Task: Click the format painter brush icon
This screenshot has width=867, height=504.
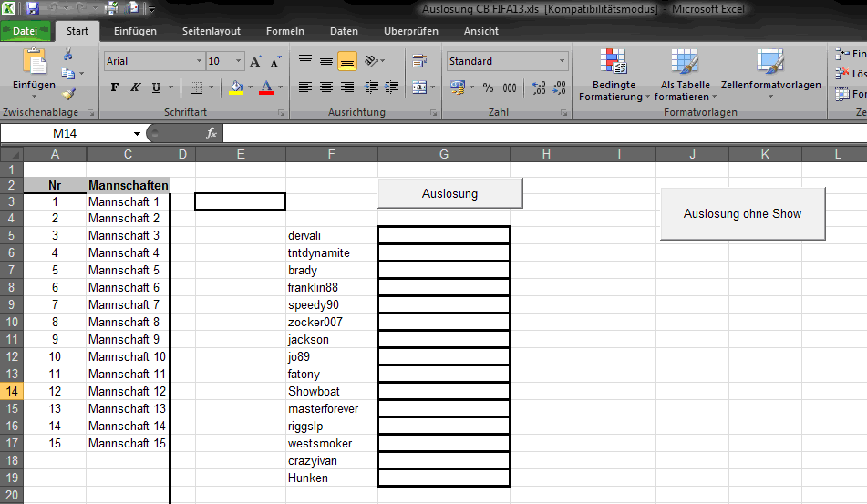Action: click(68, 94)
